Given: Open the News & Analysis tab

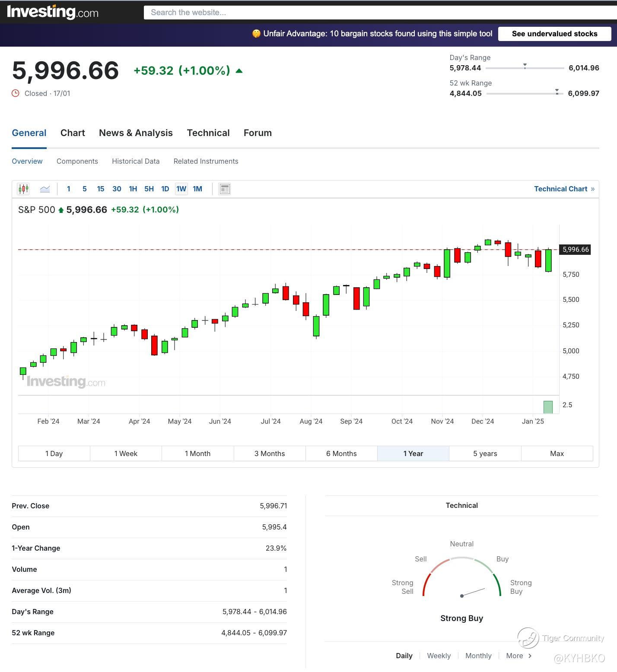Looking at the screenshot, I should pyautogui.click(x=136, y=133).
